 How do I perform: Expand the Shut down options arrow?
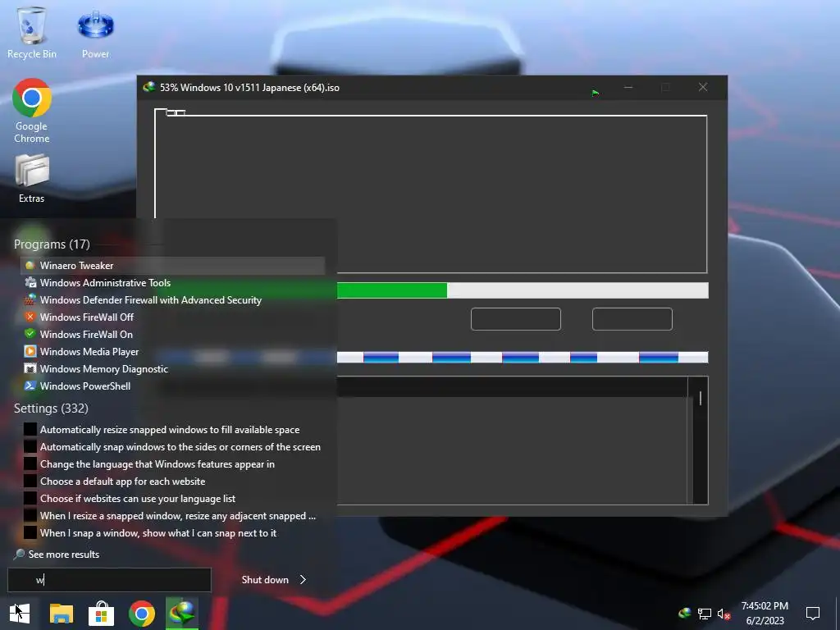(x=303, y=580)
